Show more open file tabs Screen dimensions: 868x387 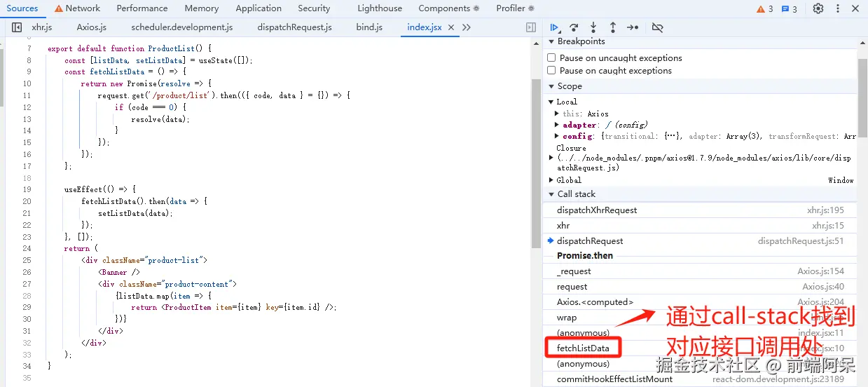(x=467, y=27)
